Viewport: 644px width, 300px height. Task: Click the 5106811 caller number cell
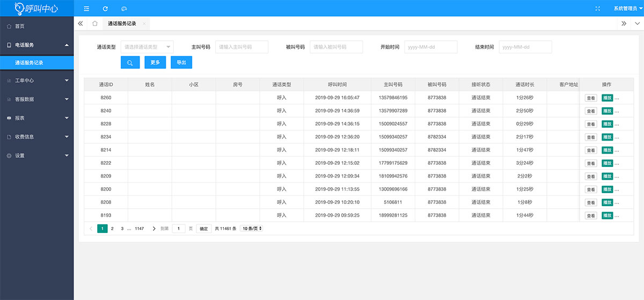coord(393,202)
